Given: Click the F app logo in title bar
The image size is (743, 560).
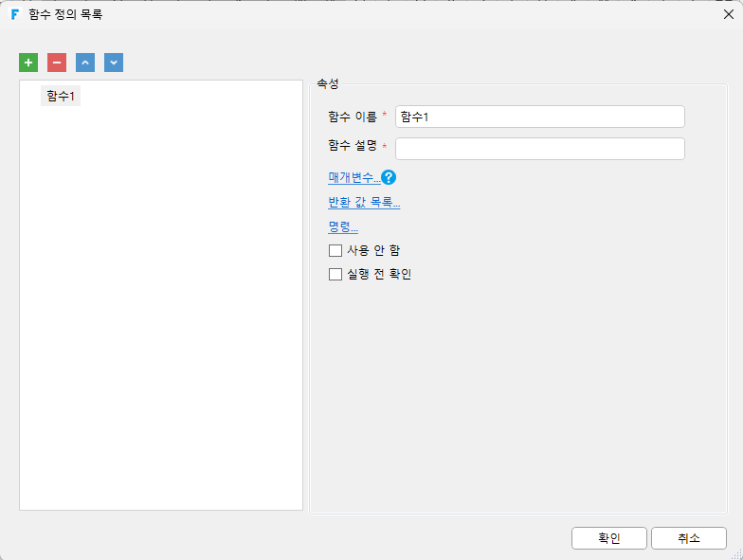Looking at the screenshot, I should click(x=15, y=14).
